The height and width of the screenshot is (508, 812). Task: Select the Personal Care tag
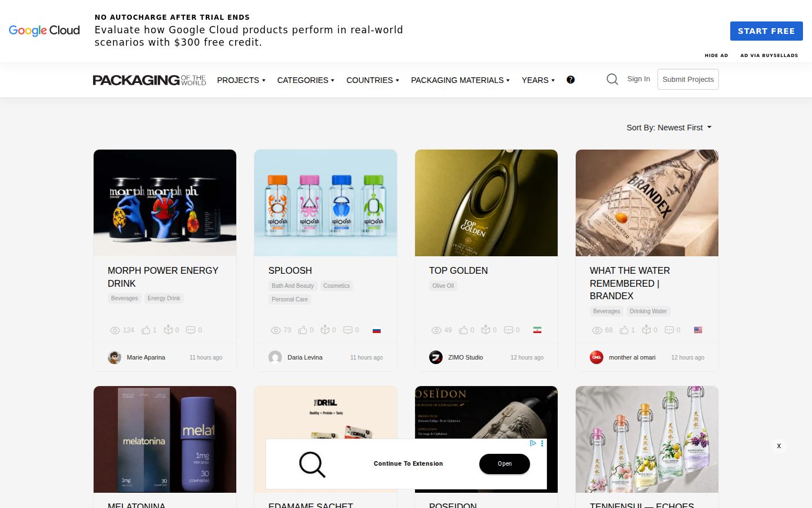pyautogui.click(x=290, y=299)
